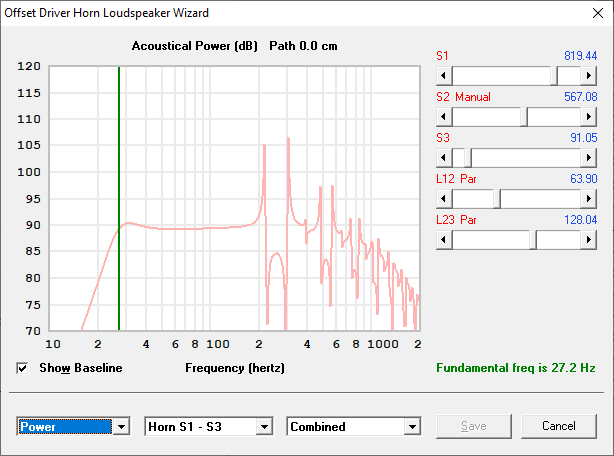Click the S3 slider left arrow
Viewport: 614px width, 456px height.
click(x=444, y=158)
